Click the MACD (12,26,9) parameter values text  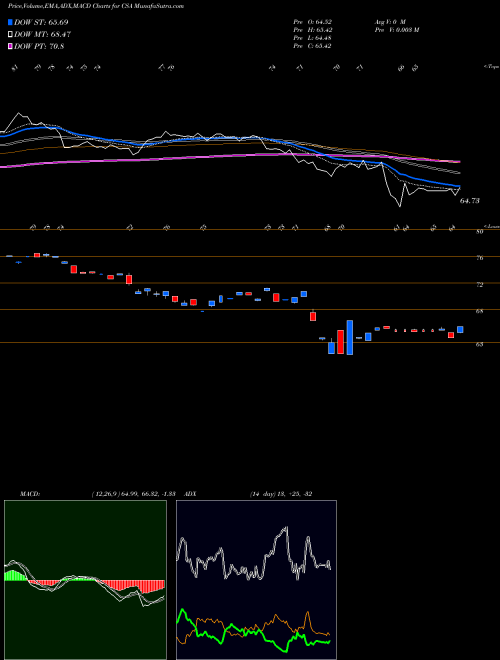[x=133, y=493]
